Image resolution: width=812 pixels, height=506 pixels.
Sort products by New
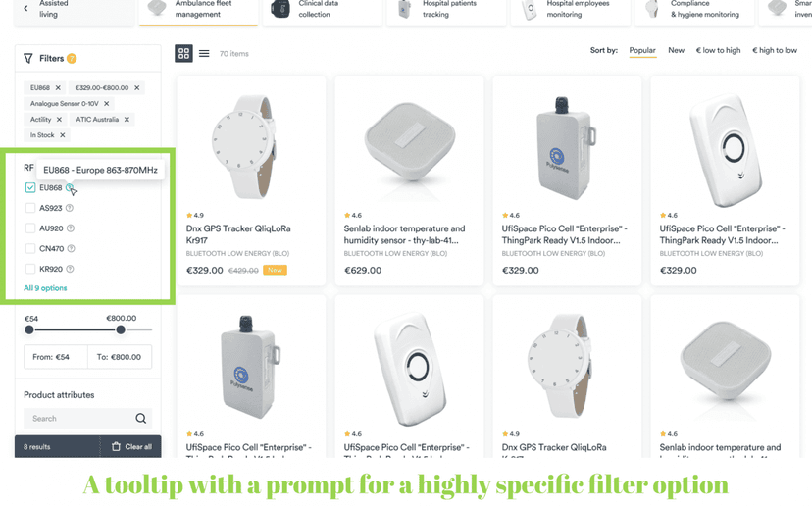[x=676, y=50]
